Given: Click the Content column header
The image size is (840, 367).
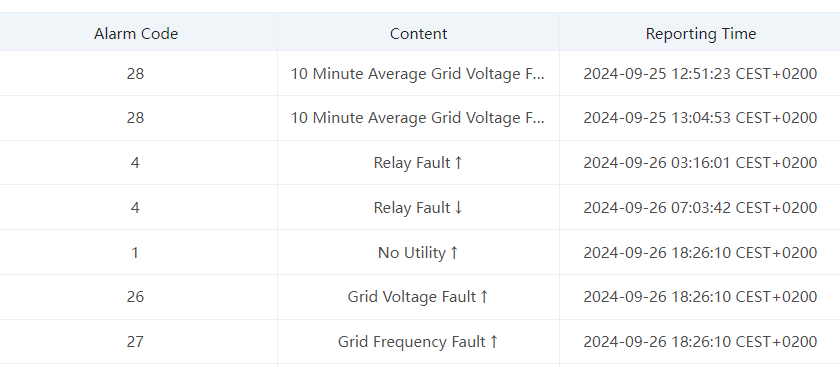Looking at the screenshot, I should (x=418, y=34).
